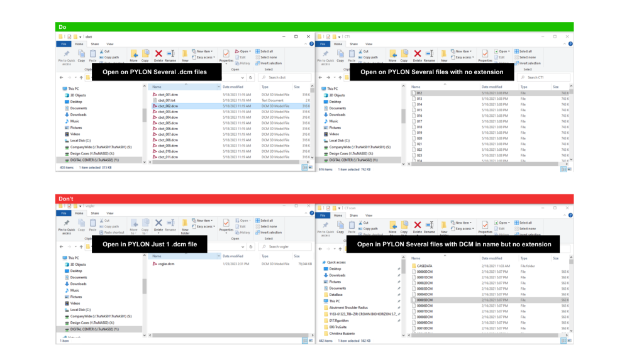Open the New item dropdown in cbct window
The image size is (644, 362).
pyautogui.click(x=204, y=52)
